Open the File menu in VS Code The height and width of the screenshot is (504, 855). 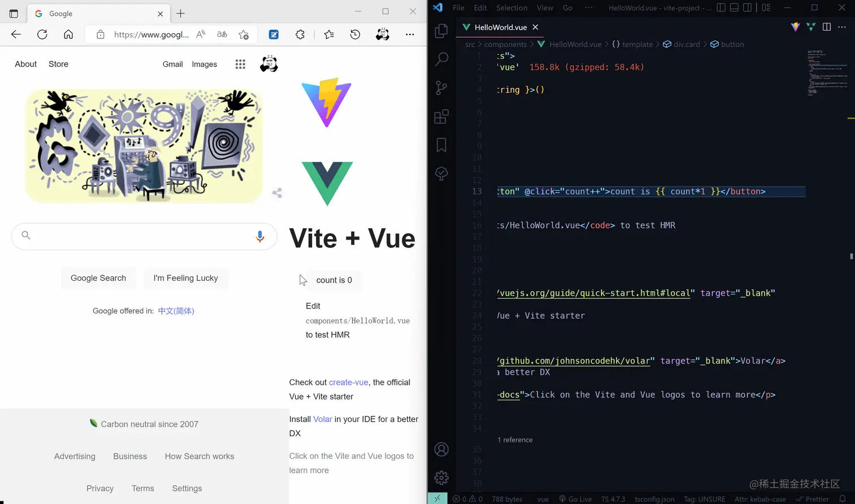[x=459, y=8]
